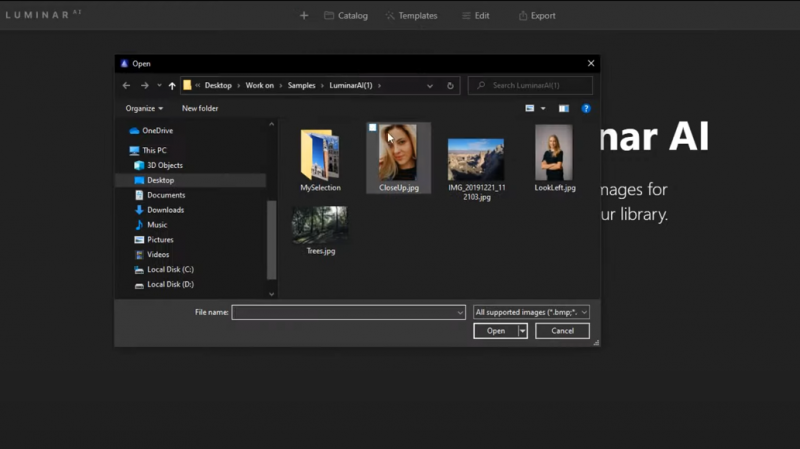This screenshot has height=449, width=800.
Task: Tick the checkbox on CloseUp.jpg
Action: (373, 128)
